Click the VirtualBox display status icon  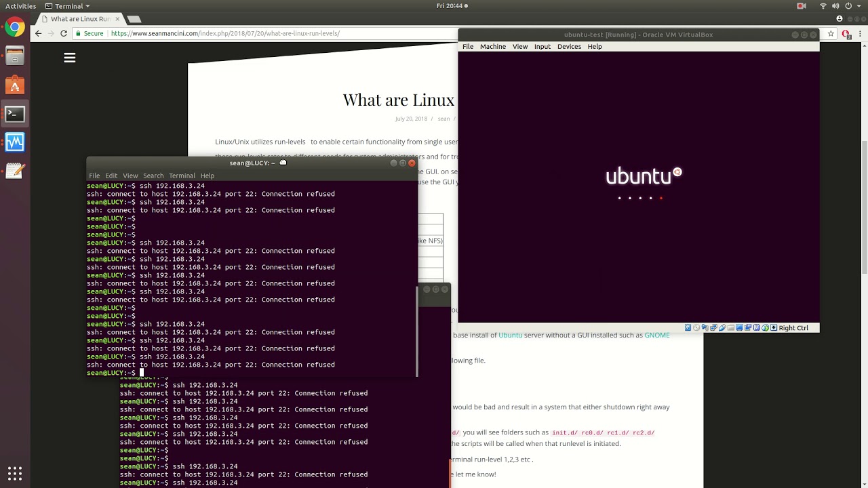tap(739, 327)
